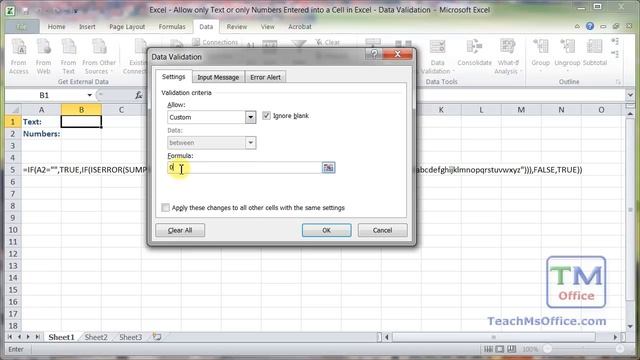Open the Home ribbon tab

56,27
